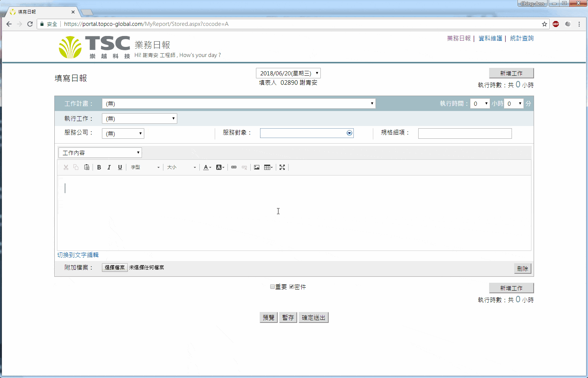Click the 切換到文字編輯 link

[x=78, y=255]
